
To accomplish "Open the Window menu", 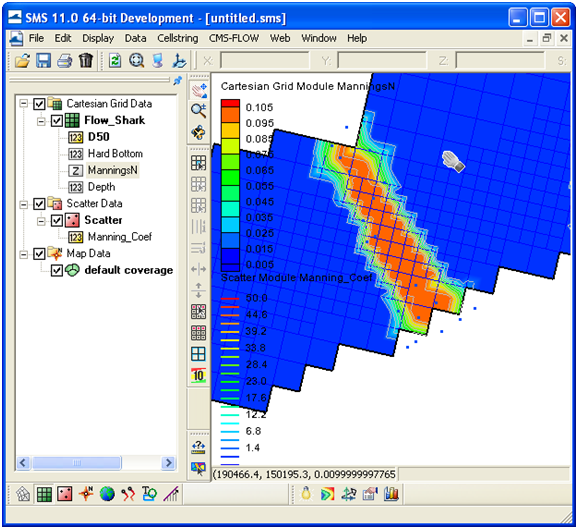I will tap(319, 38).
